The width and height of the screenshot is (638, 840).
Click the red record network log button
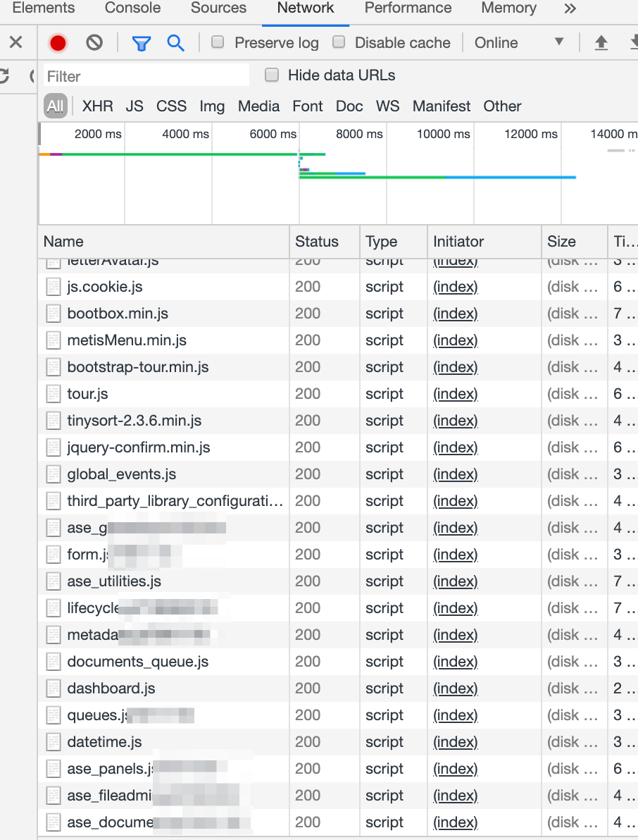58,43
